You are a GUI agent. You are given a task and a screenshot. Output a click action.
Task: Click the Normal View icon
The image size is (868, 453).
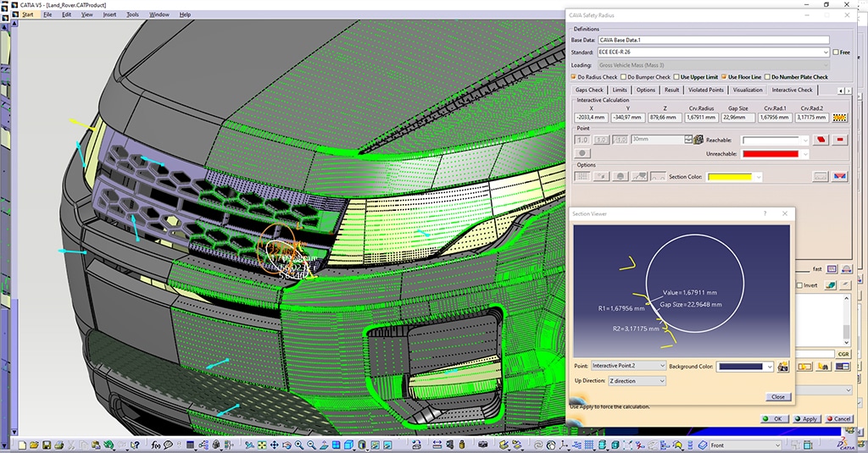(324, 445)
